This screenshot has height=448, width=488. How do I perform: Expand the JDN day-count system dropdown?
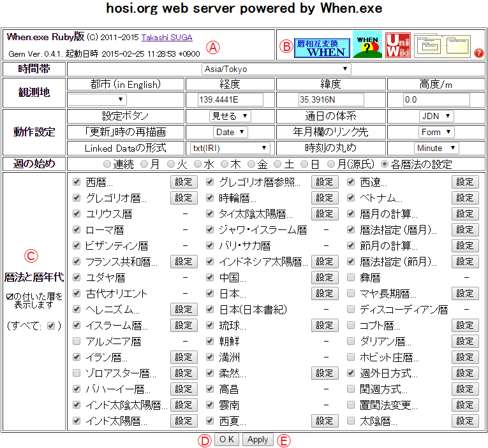click(436, 116)
